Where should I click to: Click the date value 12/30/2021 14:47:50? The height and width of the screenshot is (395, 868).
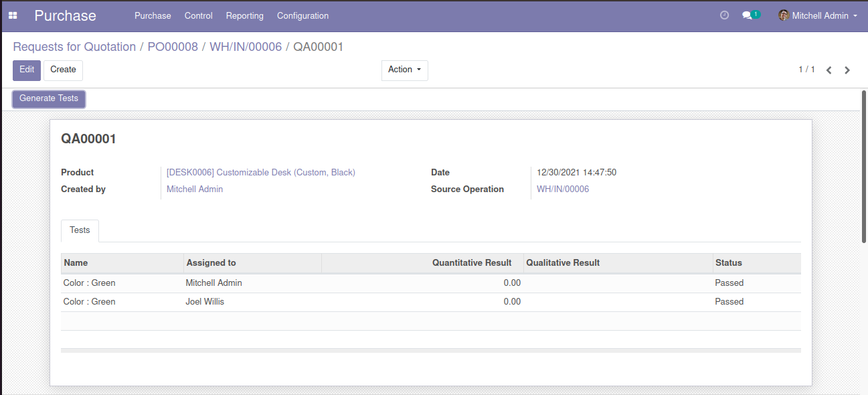coord(576,172)
